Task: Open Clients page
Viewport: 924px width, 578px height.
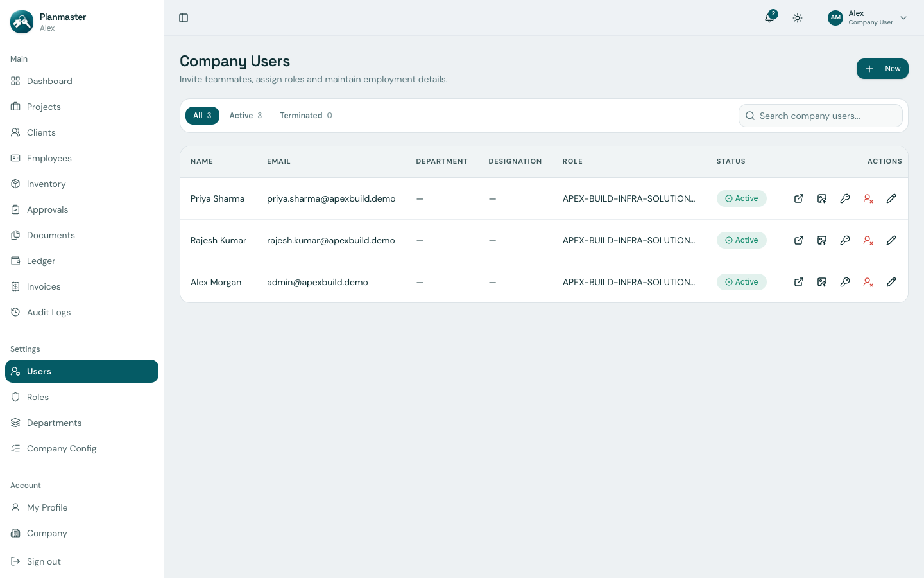Action: tap(81, 132)
